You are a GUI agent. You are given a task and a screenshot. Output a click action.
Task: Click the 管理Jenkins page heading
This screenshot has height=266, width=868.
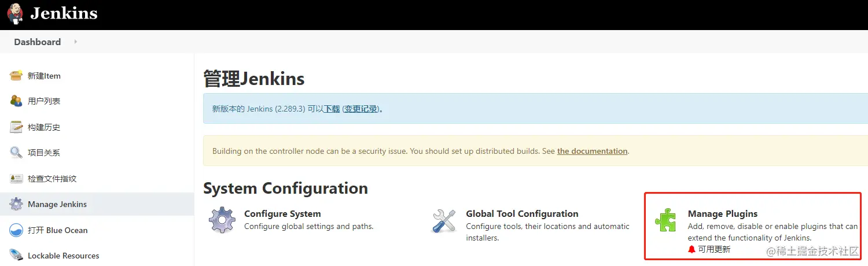[x=254, y=79]
